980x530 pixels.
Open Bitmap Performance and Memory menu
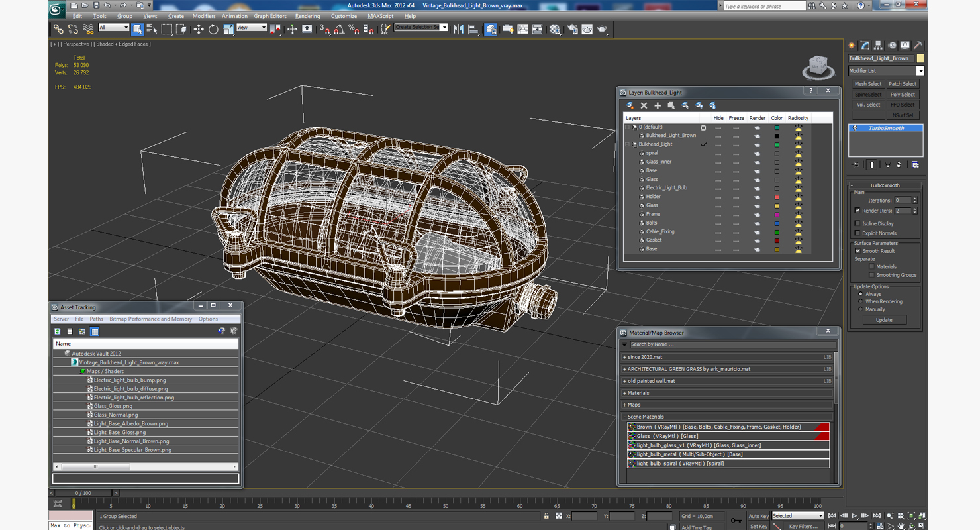point(150,319)
